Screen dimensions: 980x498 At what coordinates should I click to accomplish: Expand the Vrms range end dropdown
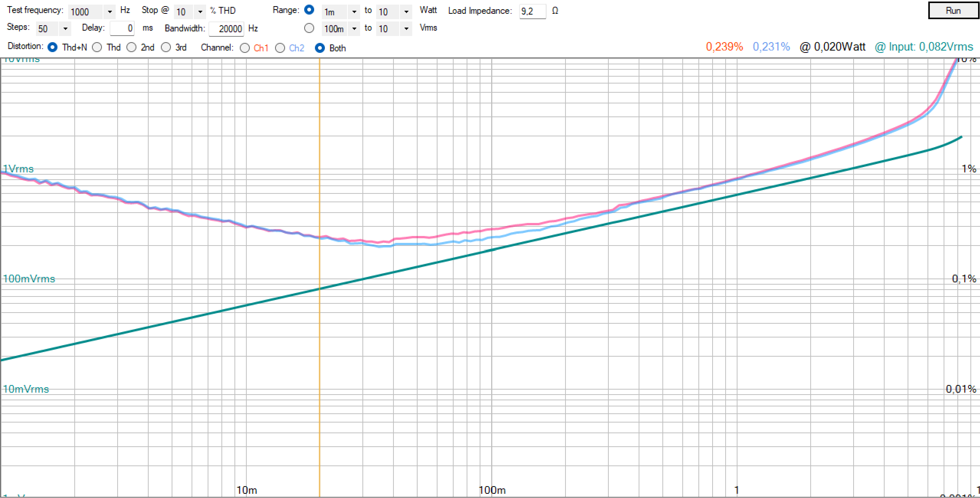[406, 29]
